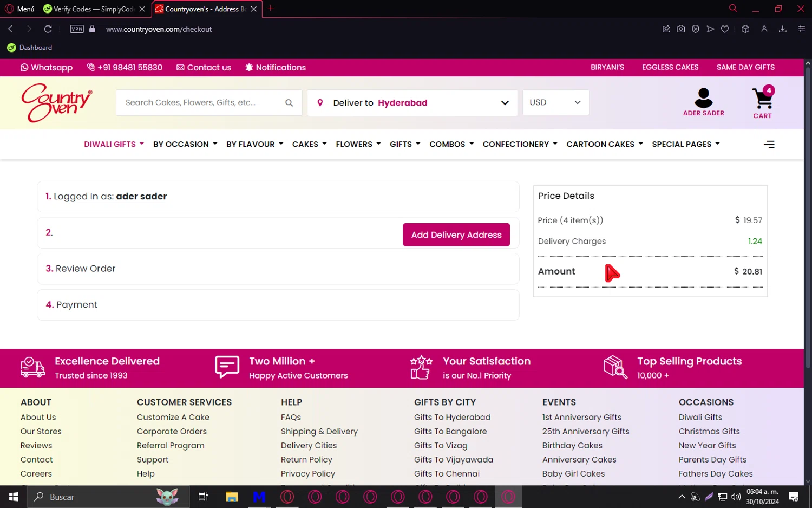Open the Opera Menú button
This screenshot has width=812, height=508.
click(20, 9)
